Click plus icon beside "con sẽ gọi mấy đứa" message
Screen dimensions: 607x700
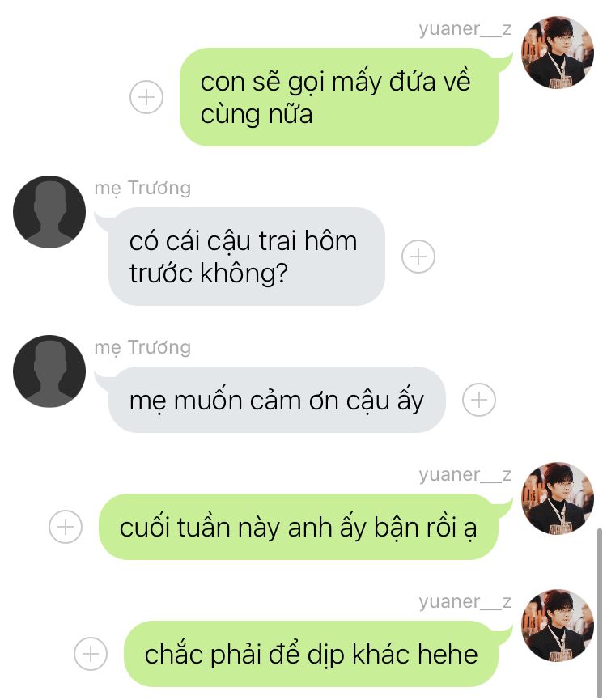(x=146, y=97)
